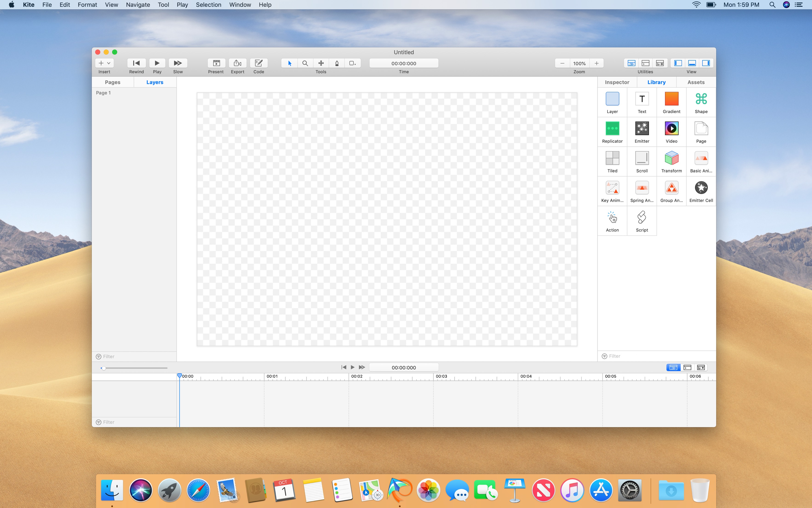Pick the Scroll layer icon
812x508 pixels.
tap(642, 158)
